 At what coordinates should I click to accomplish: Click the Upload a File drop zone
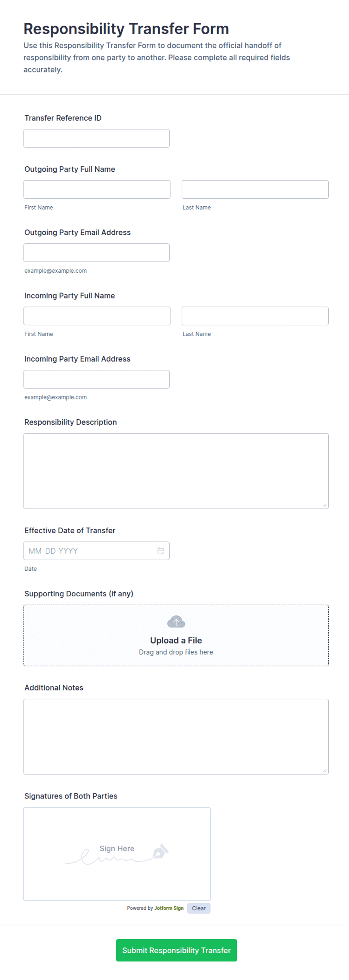pos(176,635)
